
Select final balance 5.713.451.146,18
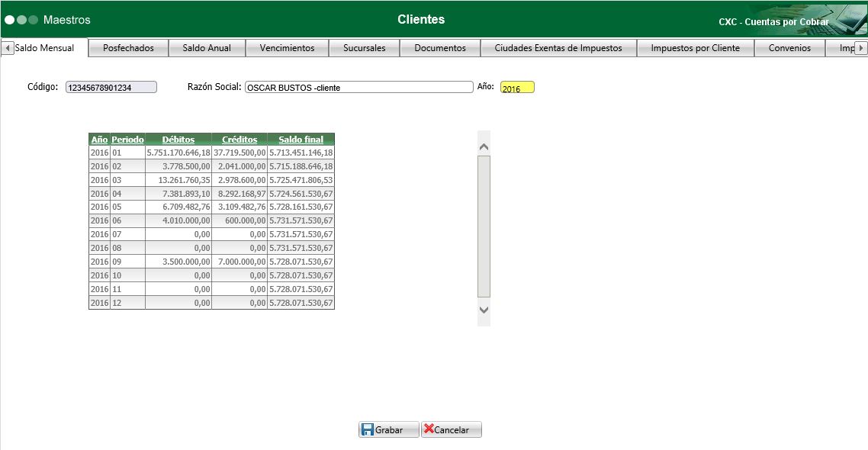[301, 153]
